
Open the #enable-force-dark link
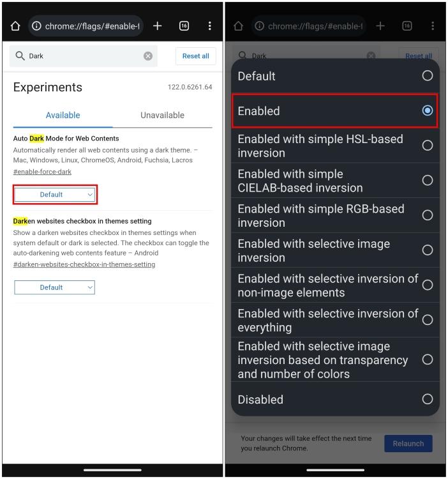(x=42, y=172)
